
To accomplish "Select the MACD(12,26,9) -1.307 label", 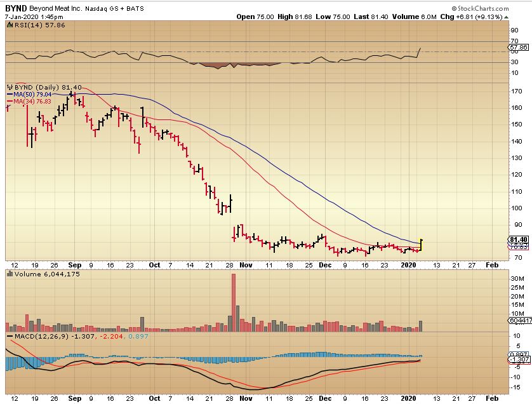I will 55,337.
